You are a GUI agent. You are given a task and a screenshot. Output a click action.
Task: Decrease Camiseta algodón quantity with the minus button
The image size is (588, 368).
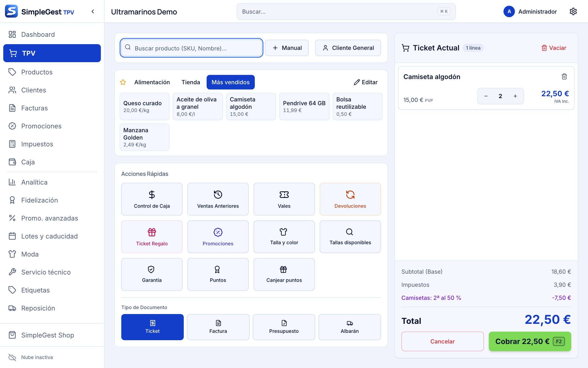point(486,96)
